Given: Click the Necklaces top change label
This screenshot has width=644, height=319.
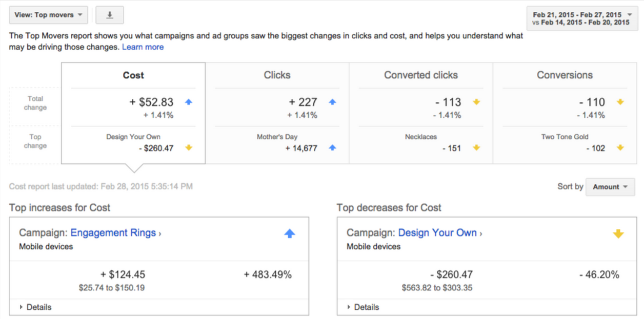Looking at the screenshot, I should click(421, 137).
